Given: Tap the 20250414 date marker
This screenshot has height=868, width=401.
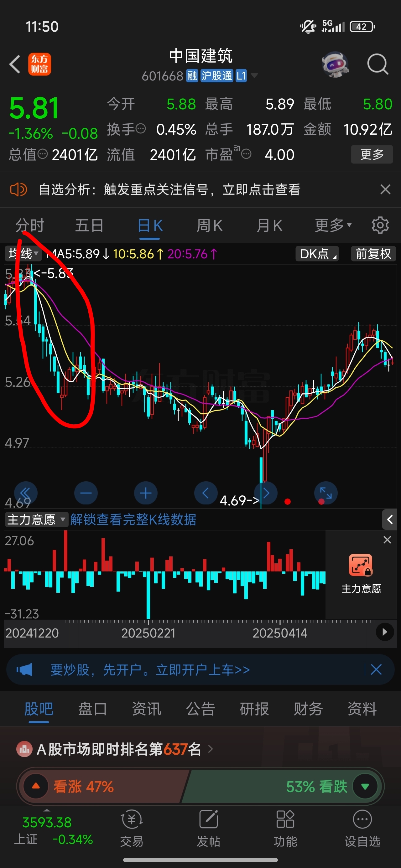Looking at the screenshot, I should (280, 633).
